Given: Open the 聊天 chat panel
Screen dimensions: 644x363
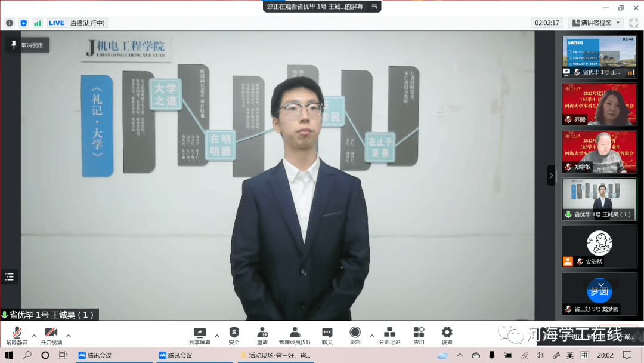Looking at the screenshot, I should click(x=327, y=334).
